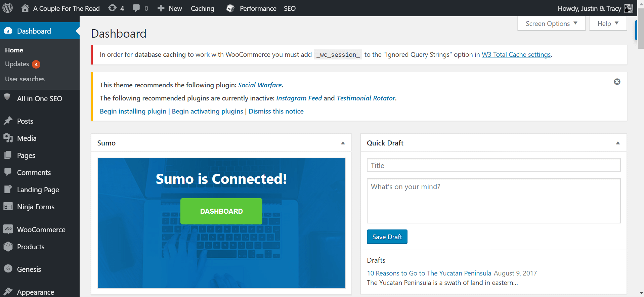The image size is (644, 297).
Task: Open the Testimonial Rotator plugin link
Action: (x=366, y=98)
